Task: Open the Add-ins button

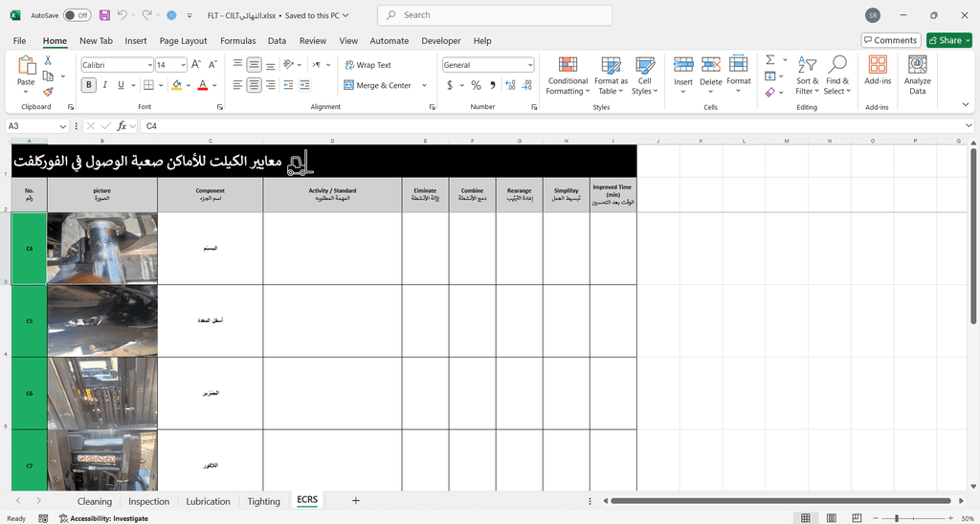Action: [x=878, y=70]
